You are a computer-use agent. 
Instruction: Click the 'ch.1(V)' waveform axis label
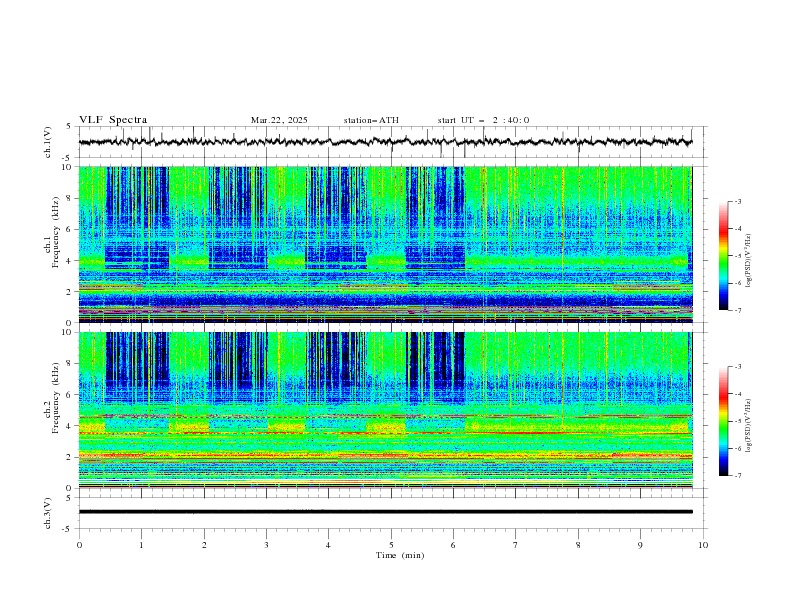pyautogui.click(x=48, y=142)
